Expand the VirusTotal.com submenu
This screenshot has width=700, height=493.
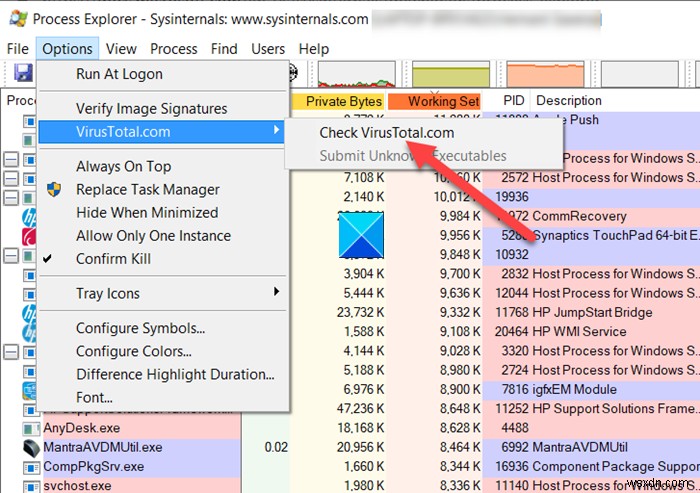tap(162, 132)
